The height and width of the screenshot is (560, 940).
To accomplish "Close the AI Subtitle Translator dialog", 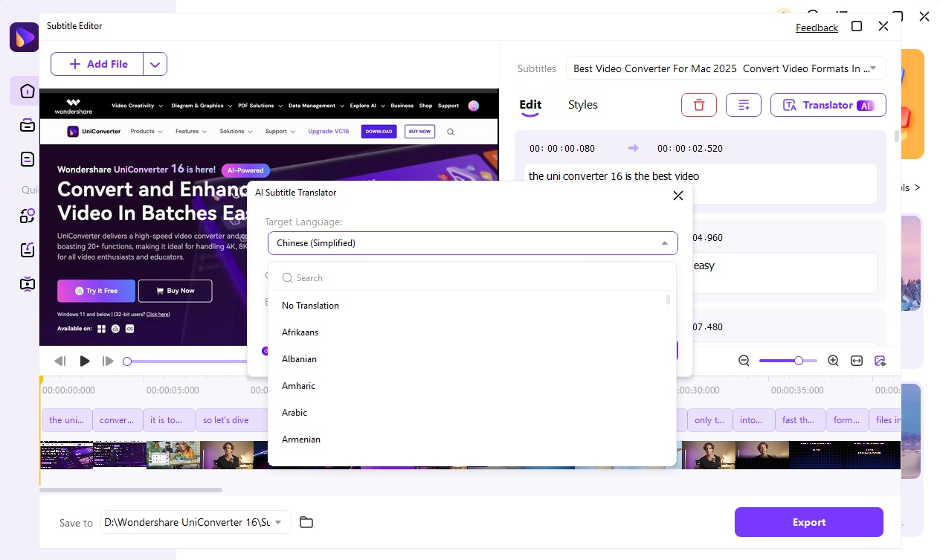I will [677, 196].
